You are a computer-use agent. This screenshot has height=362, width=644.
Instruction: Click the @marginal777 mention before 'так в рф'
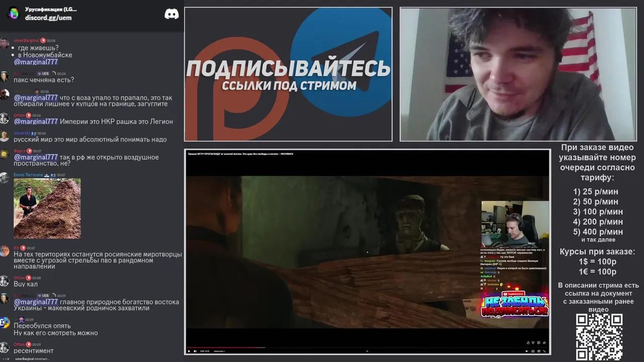(x=36, y=157)
